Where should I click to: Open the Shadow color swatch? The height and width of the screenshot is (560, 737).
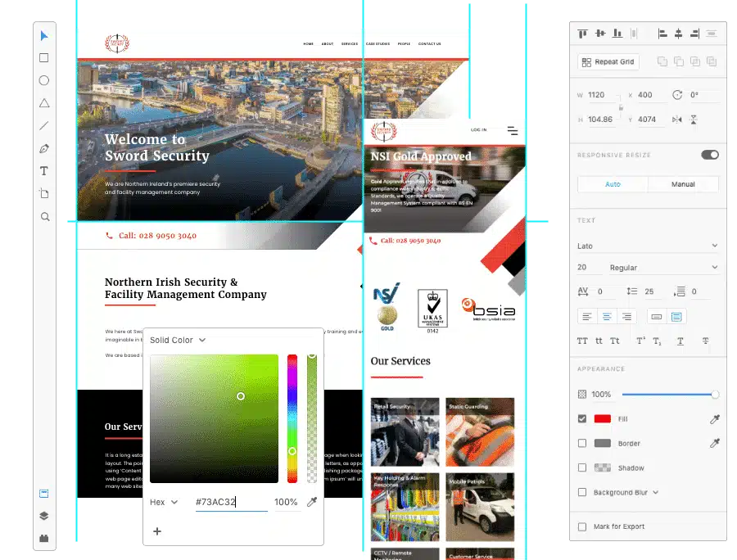coord(603,467)
